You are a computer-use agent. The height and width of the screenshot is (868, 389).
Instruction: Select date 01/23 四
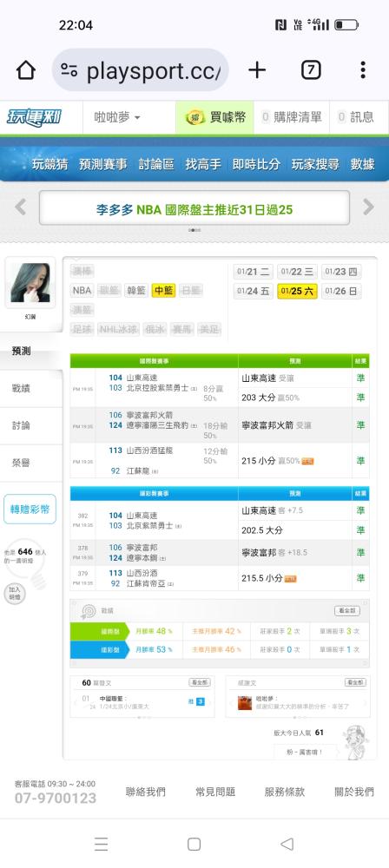(341, 271)
